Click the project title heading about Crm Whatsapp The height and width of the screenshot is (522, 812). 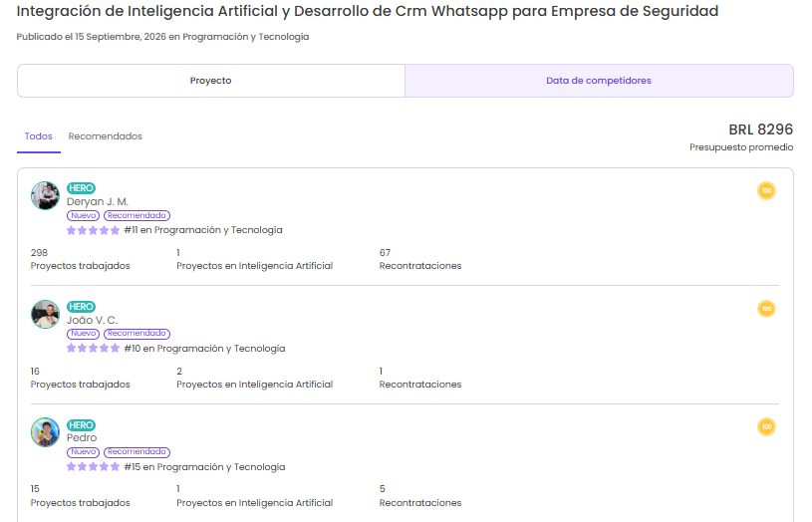368,11
